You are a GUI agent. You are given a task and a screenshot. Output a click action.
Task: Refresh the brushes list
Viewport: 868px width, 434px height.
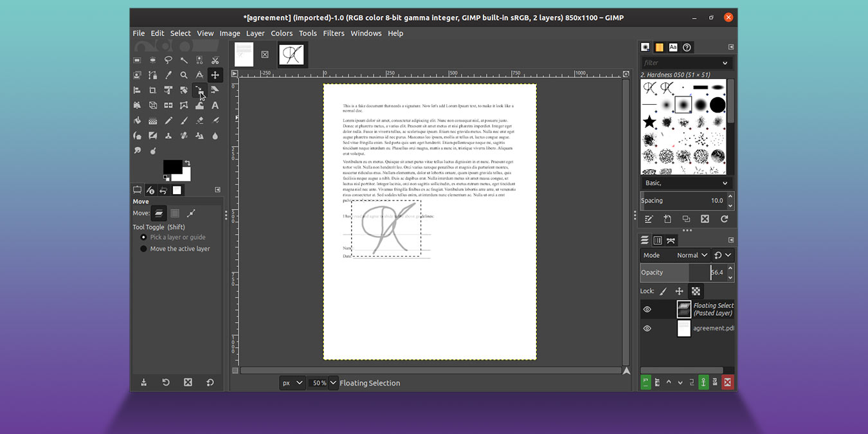[x=723, y=219]
